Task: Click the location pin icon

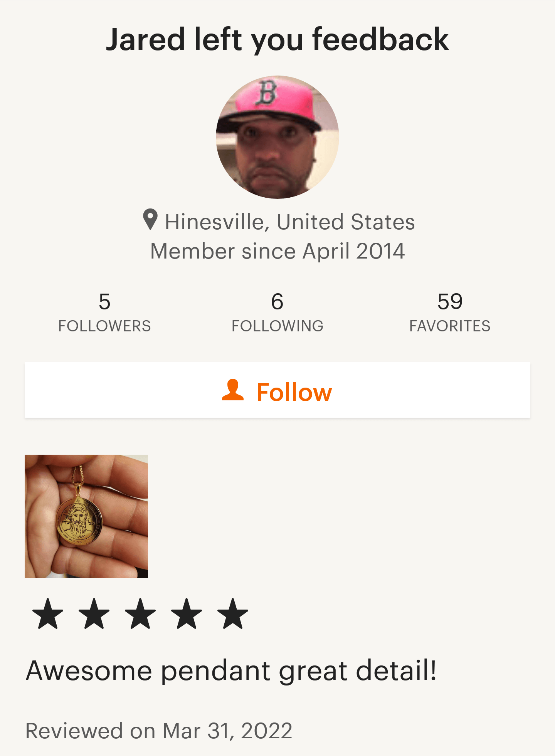Action: coord(150,220)
